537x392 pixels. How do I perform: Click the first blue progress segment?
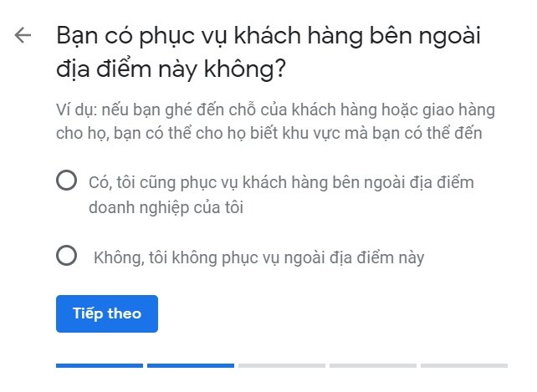[x=99, y=365]
